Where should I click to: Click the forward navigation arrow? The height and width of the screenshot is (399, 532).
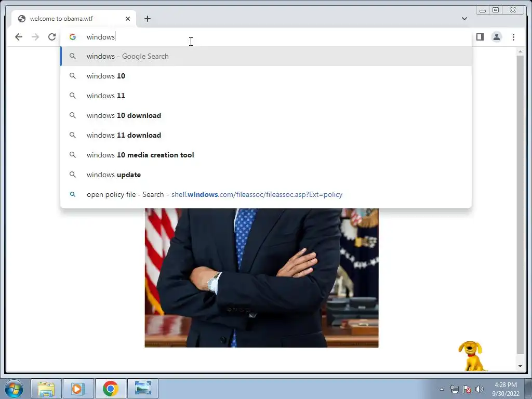coord(35,37)
